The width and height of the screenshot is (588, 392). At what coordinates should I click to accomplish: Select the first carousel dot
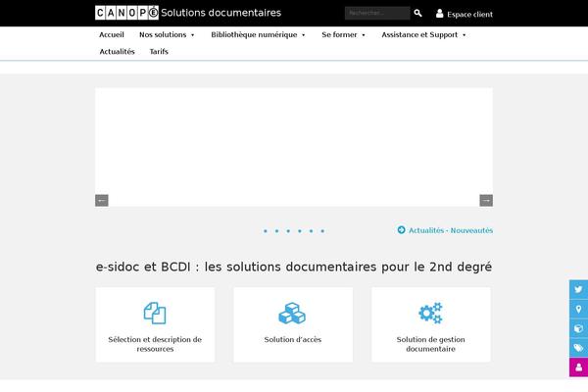[x=266, y=231]
